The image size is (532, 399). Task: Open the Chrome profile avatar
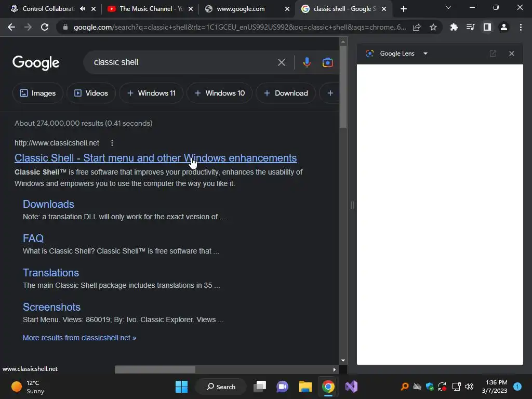click(504, 27)
